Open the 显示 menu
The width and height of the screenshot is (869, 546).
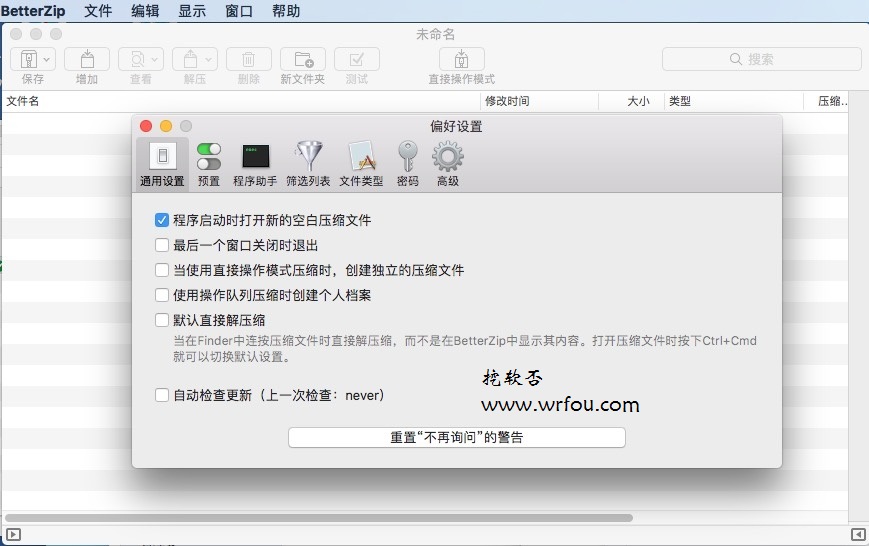[192, 11]
